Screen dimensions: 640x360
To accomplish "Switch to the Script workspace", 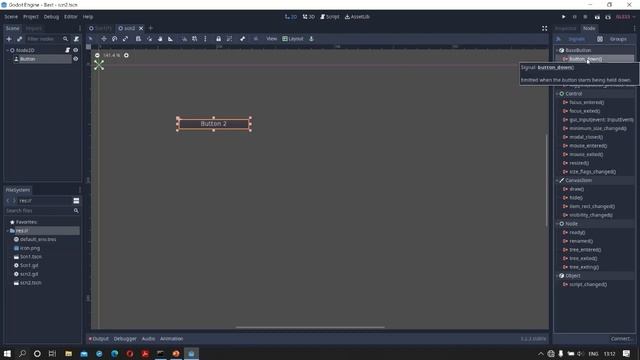I will [330, 17].
